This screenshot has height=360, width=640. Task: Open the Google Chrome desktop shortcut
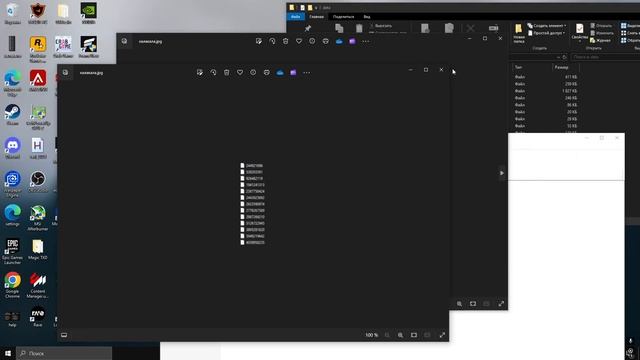[13, 285]
